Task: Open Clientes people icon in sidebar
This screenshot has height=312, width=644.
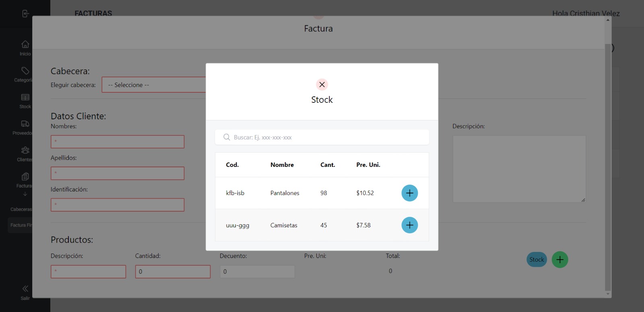Action: (25, 150)
